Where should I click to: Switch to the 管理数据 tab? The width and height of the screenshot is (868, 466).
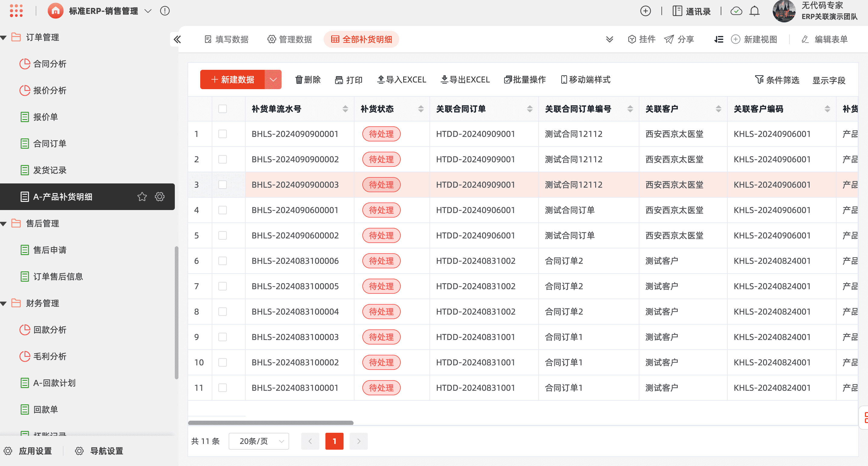pyautogui.click(x=290, y=39)
